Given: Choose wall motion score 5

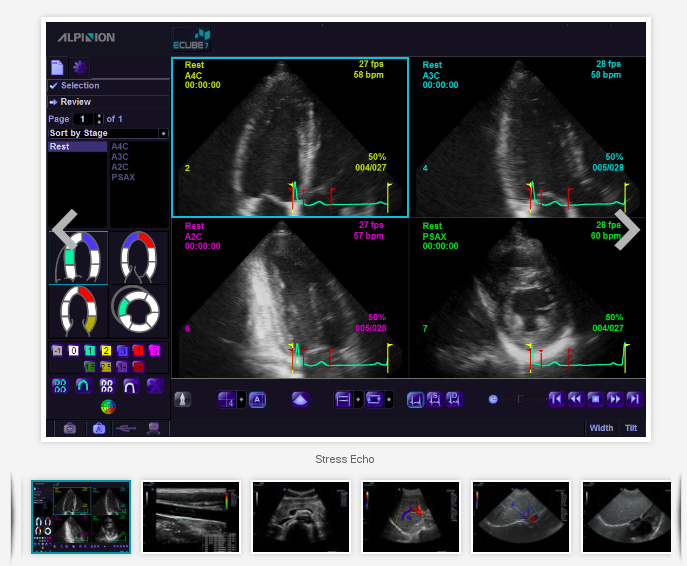Looking at the screenshot, I should pos(155,350).
